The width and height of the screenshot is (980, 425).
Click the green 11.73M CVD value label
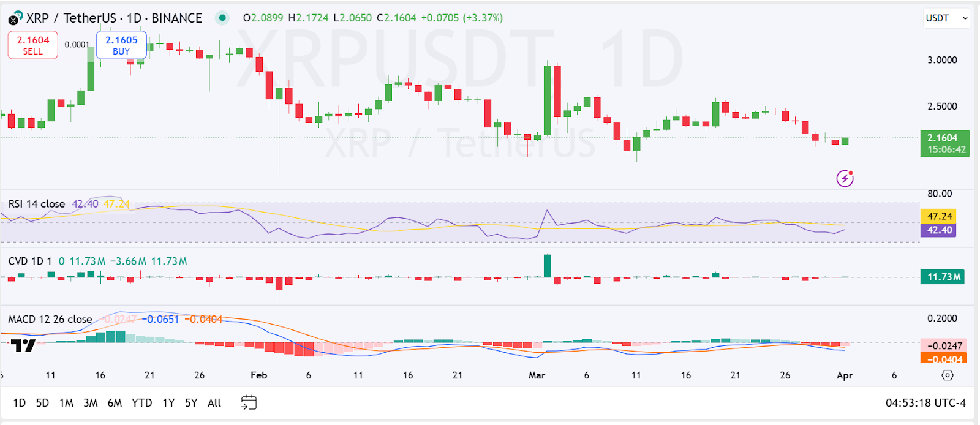coord(943,277)
